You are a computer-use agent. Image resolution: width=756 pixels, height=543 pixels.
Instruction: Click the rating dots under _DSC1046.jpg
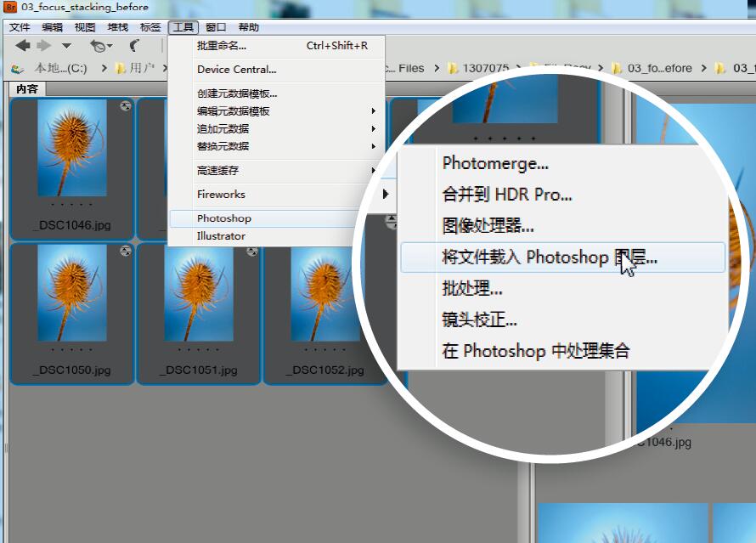pos(72,206)
